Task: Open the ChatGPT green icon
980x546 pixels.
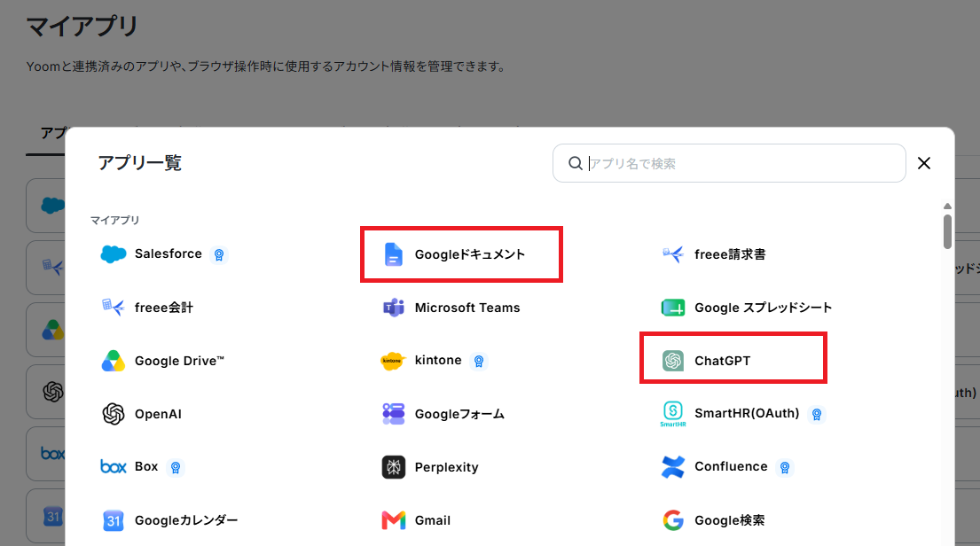Action: click(x=673, y=361)
